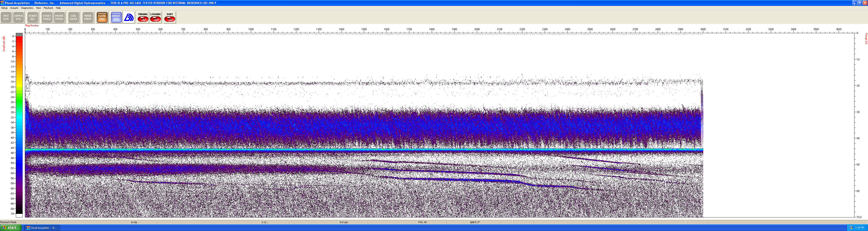Toggle the LOGGING OFF indicator
868x231 pixels.
pyautogui.click(x=155, y=18)
